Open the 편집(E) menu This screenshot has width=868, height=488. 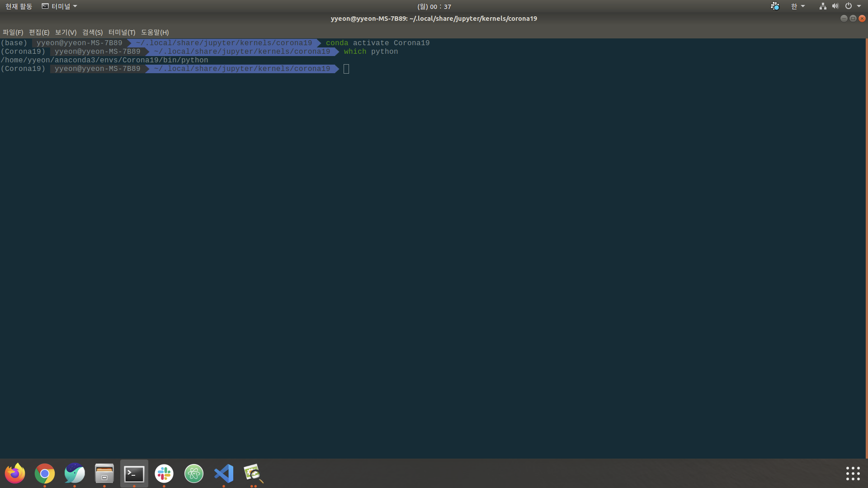coord(39,32)
